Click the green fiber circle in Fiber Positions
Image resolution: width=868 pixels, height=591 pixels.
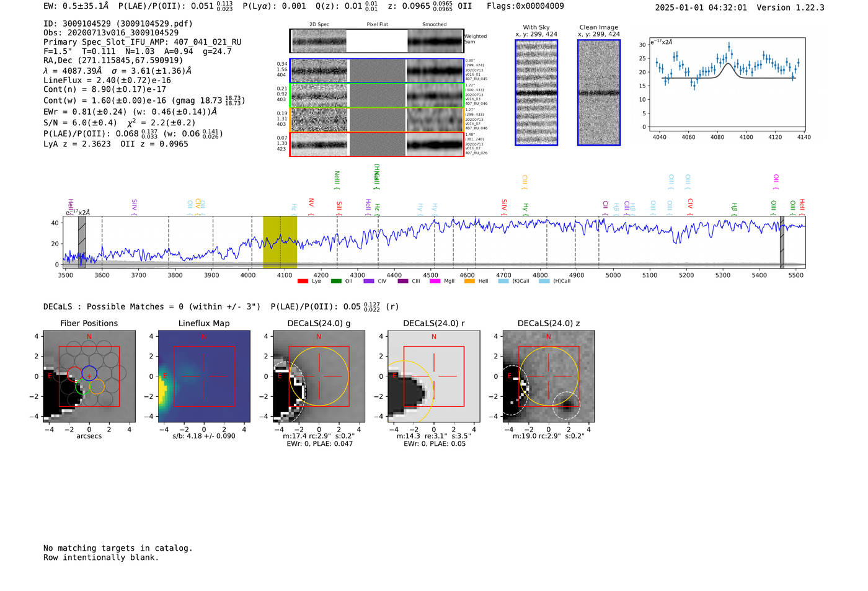(82, 387)
